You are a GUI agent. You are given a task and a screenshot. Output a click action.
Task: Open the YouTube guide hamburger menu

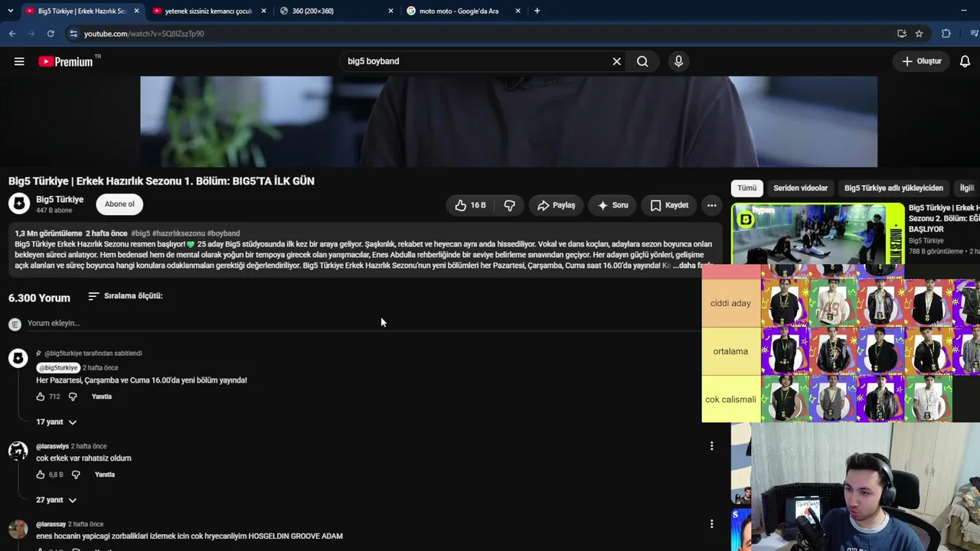[x=19, y=61]
